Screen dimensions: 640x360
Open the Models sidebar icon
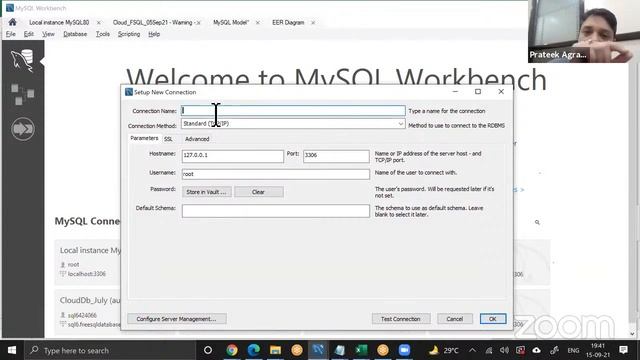[22, 94]
